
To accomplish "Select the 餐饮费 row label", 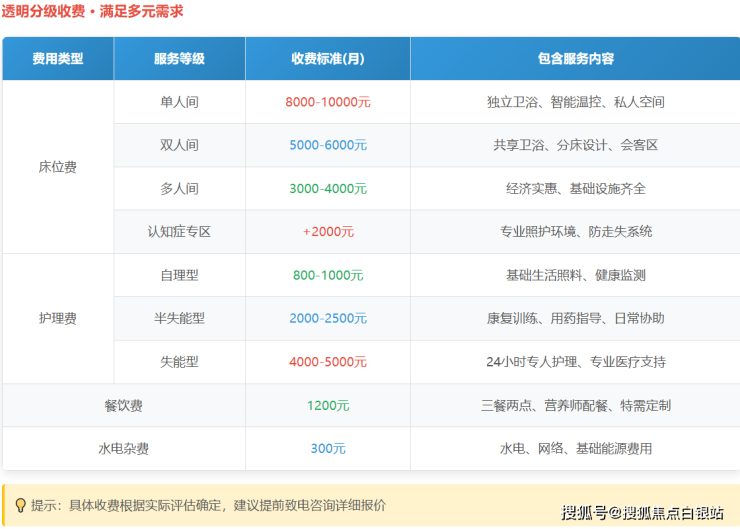I will (124, 405).
